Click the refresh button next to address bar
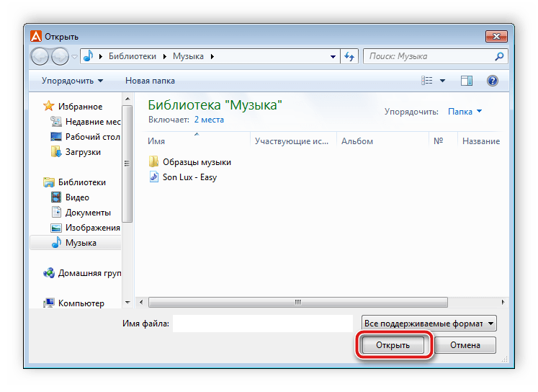This screenshot has height=392, width=538. (349, 56)
